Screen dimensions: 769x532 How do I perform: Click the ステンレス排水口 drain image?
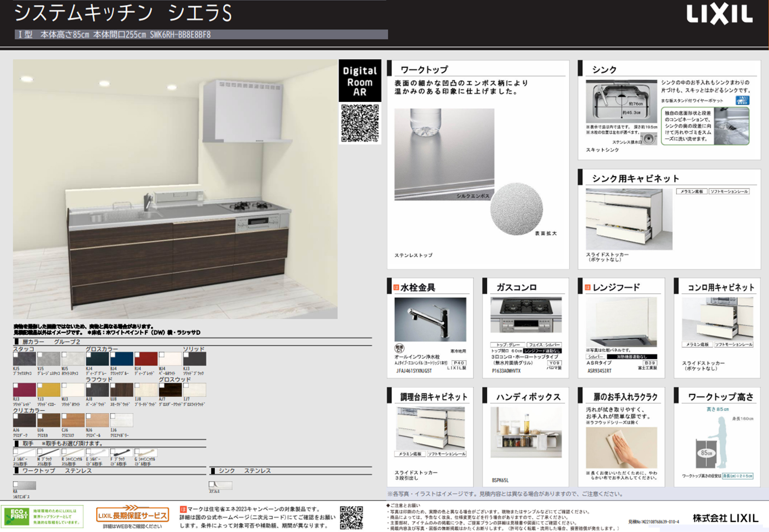tap(649, 139)
